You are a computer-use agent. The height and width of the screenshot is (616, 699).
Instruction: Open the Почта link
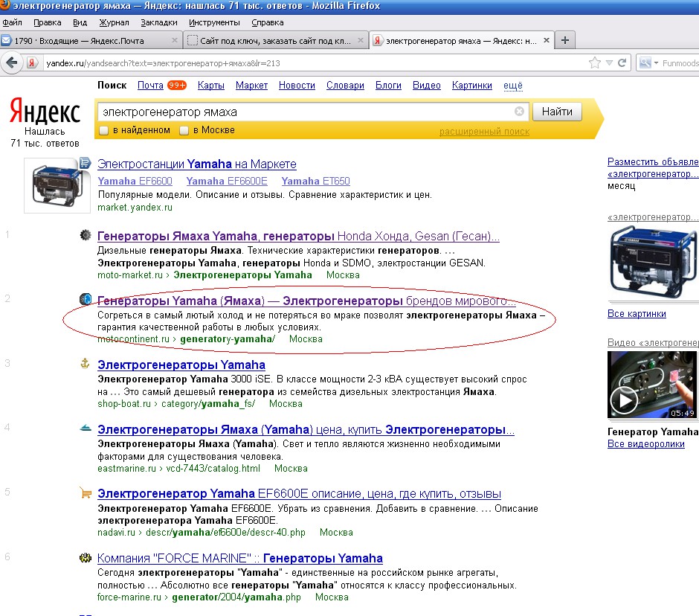tap(150, 86)
